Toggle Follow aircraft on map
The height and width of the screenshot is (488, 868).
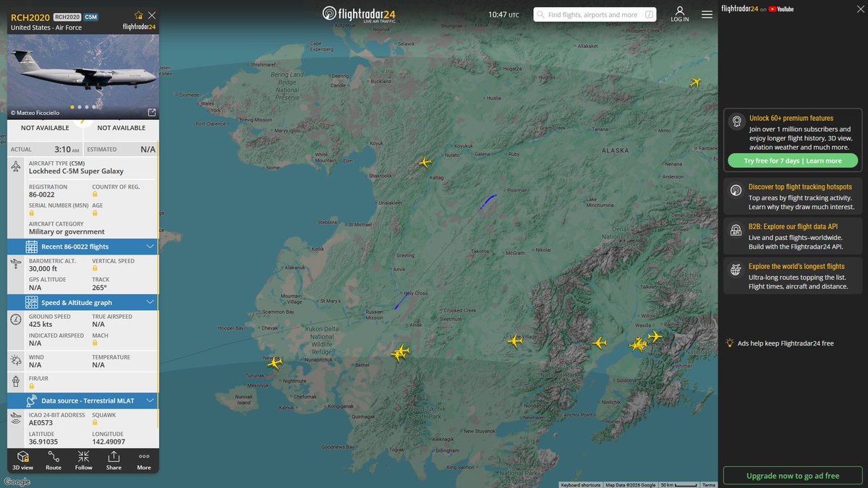(84, 461)
